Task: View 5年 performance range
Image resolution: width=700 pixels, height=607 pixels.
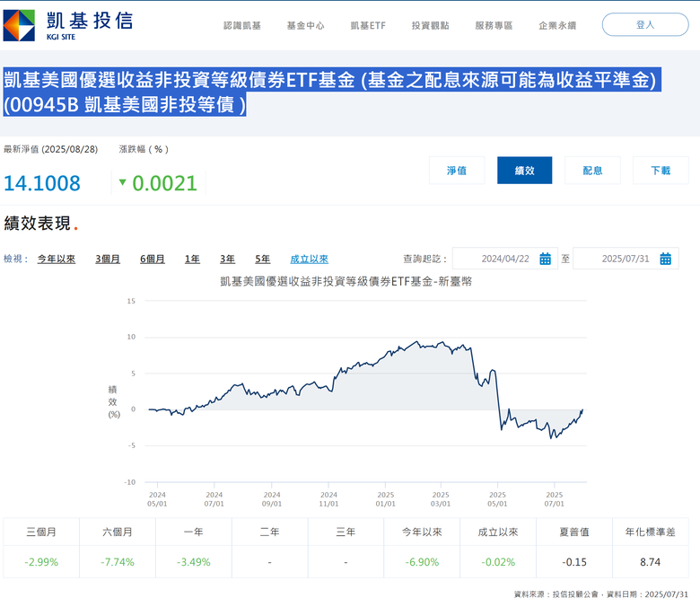Action: (x=262, y=260)
